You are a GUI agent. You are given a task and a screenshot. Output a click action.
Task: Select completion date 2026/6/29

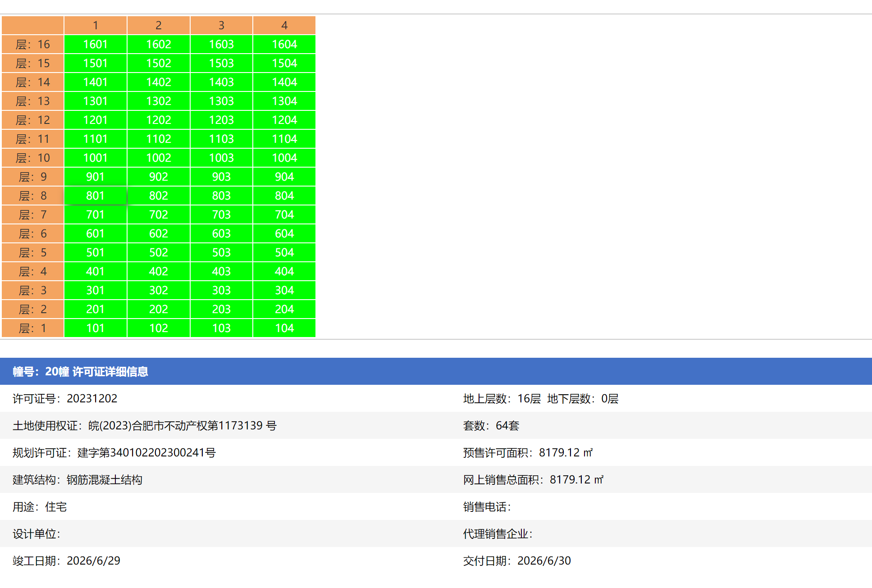tap(93, 561)
